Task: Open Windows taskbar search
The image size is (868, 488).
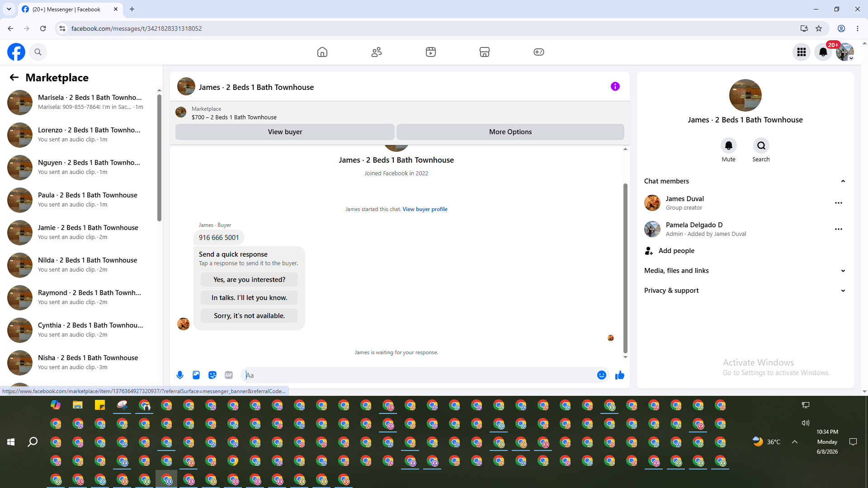Action: coord(33,442)
